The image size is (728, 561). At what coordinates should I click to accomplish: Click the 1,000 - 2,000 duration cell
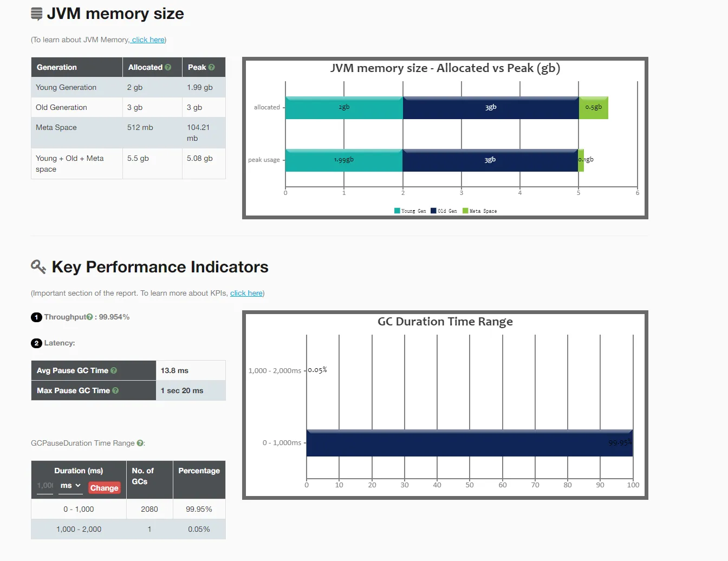click(x=79, y=529)
